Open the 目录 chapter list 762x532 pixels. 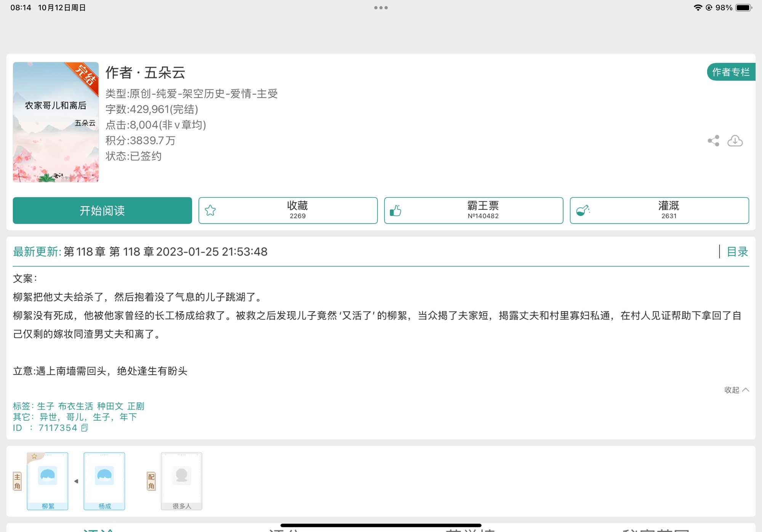[x=737, y=252]
